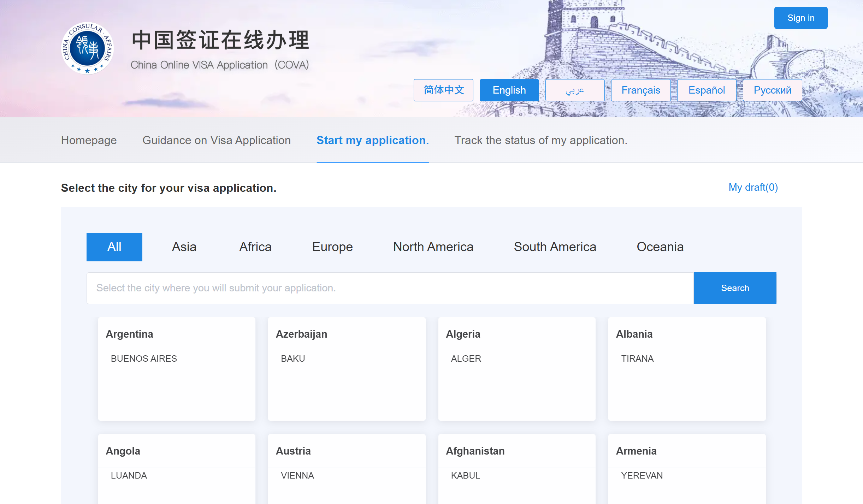Click the Afghanistan country heading
The width and height of the screenshot is (863, 504).
pos(475,451)
